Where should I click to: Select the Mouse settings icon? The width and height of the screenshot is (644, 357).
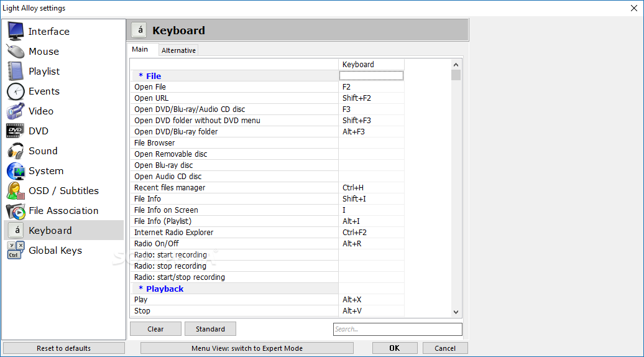coord(16,52)
